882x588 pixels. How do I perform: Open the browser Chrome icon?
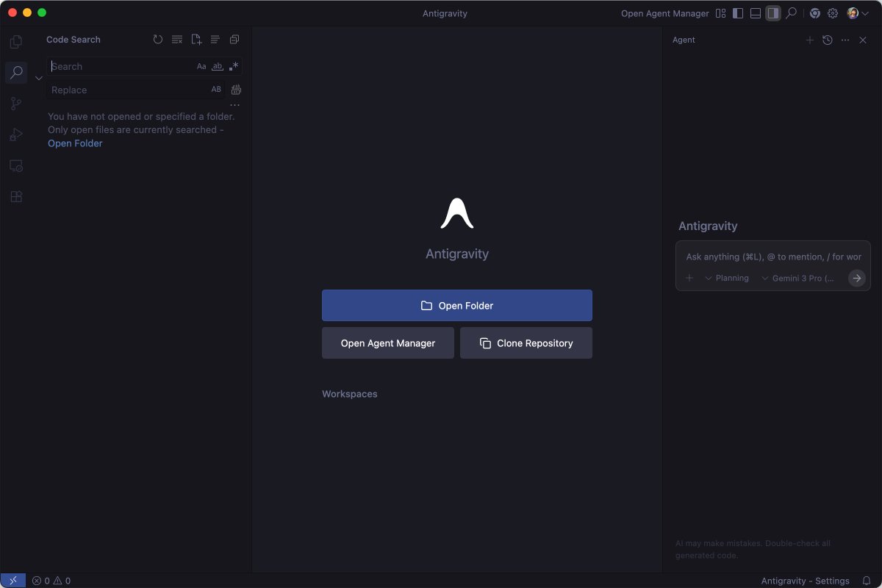click(x=814, y=13)
